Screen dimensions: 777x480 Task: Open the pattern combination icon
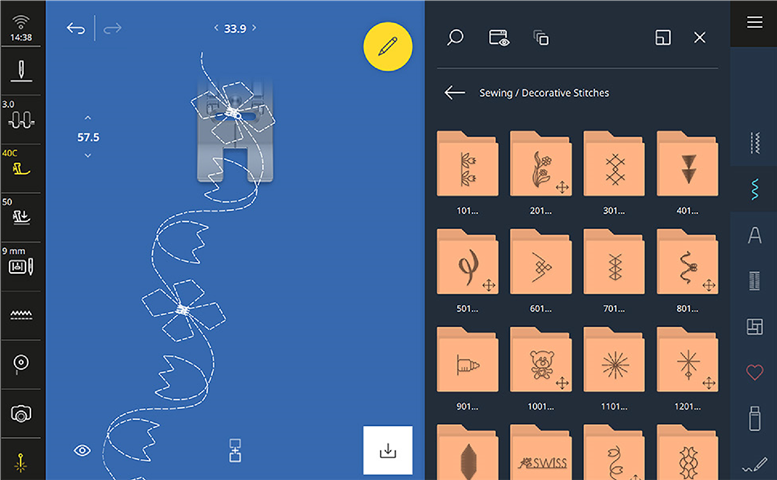coord(235,450)
